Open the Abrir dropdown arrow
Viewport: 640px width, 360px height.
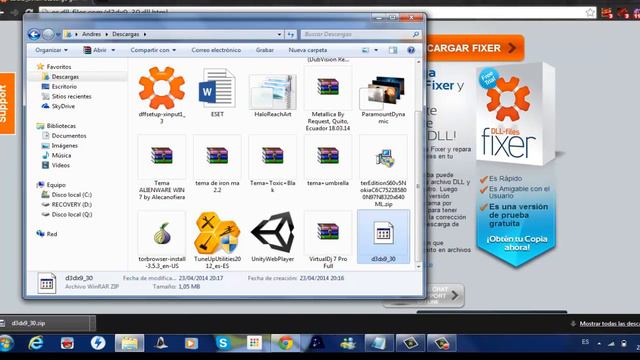(x=113, y=50)
